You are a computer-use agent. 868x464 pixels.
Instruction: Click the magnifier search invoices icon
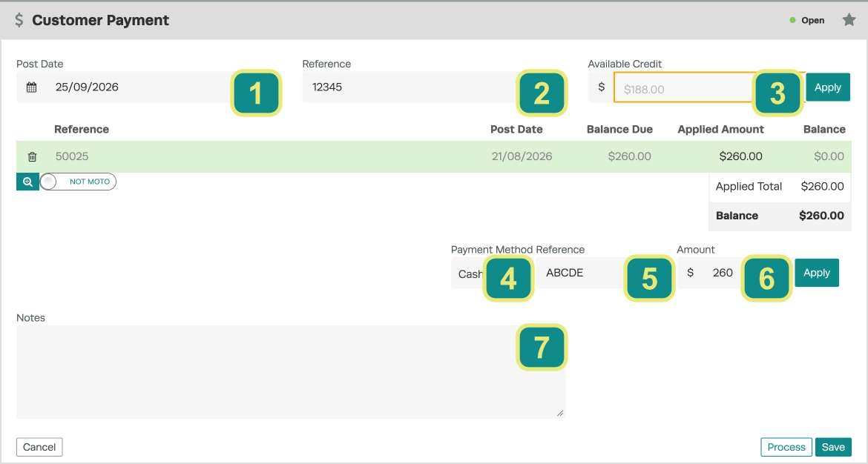coord(27,182)
